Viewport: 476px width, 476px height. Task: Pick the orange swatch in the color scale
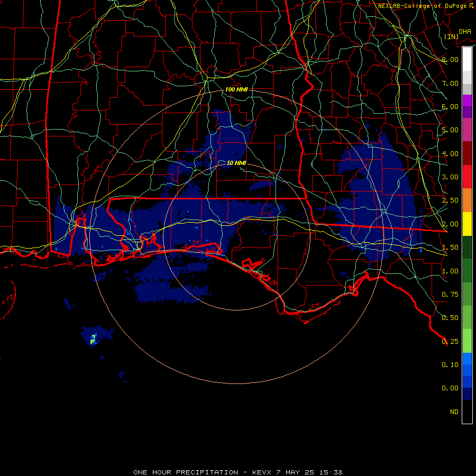click(x=467, y=200)
